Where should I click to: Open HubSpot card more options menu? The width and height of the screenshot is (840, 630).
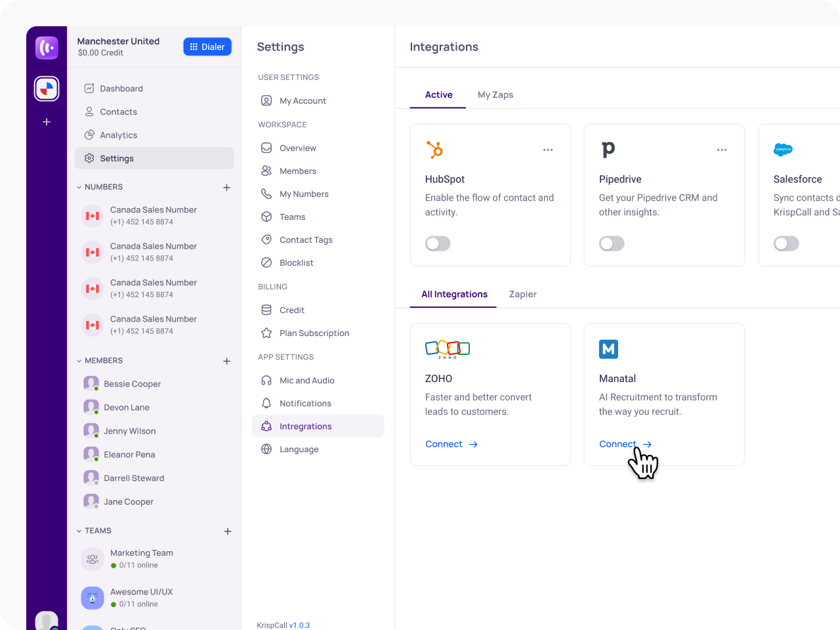coord(548,150)
